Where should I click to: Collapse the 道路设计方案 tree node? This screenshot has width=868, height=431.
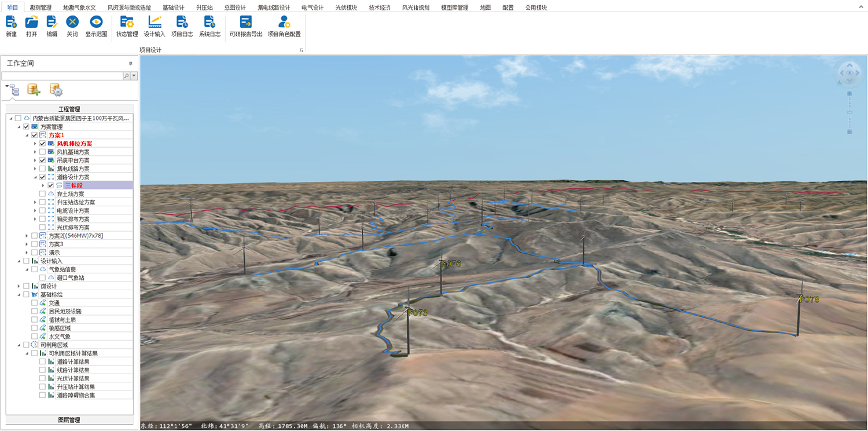click(35, 177)
